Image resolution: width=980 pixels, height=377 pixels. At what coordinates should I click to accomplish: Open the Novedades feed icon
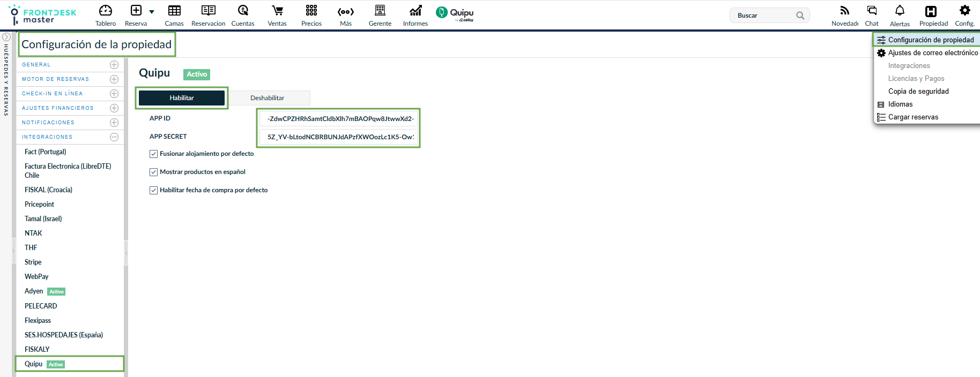pos(845,11)
